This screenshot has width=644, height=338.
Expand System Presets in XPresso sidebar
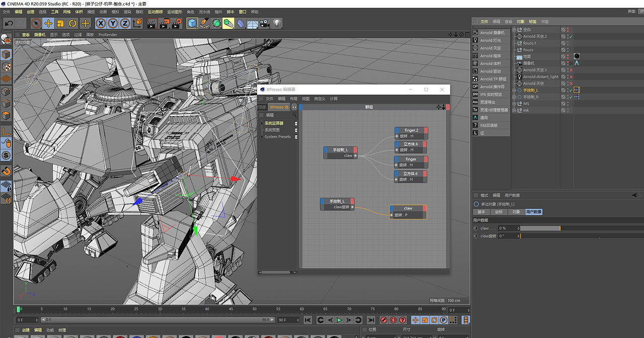tap(262, 137)
